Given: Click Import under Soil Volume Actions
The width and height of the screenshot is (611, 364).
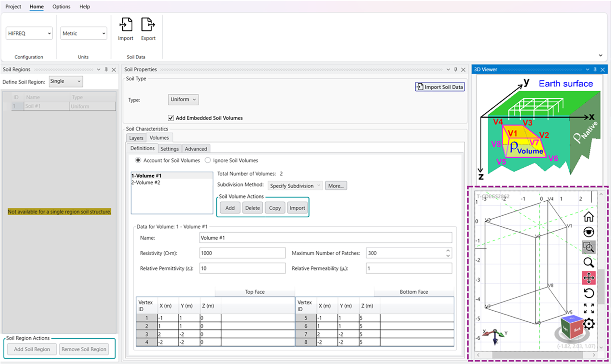Looking at the screenshot, I should pyautogui.click(x=297, y=208).
